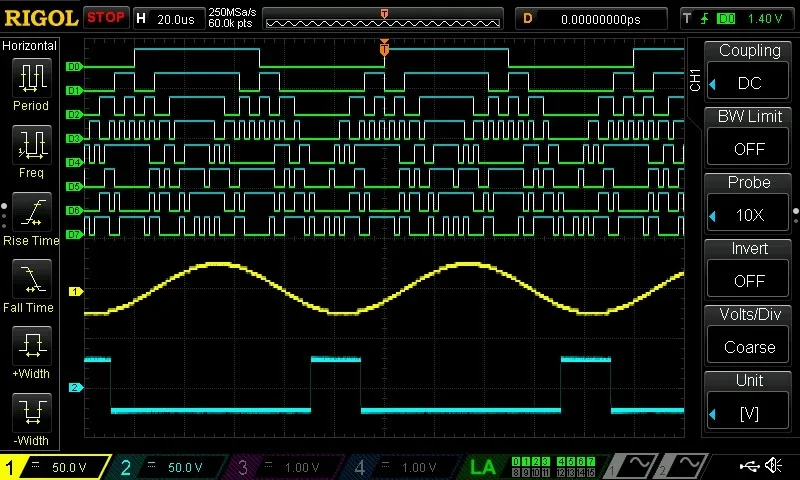Select channel 1 tab at 50.0 V
The image size is (800, 480).
pyautogui.click(x=55, y=467)
